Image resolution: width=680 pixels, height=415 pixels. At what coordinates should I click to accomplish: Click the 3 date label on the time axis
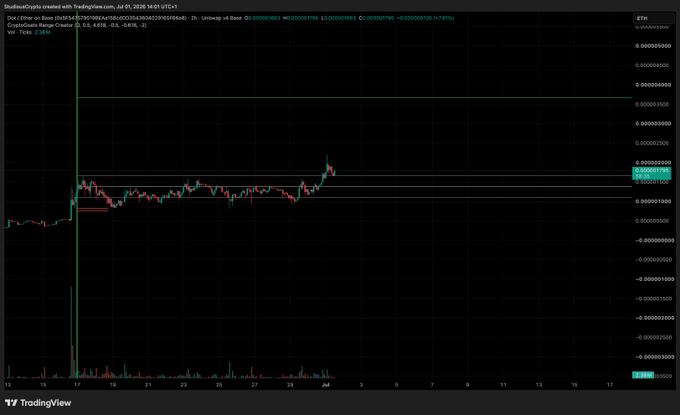point(361,385)
